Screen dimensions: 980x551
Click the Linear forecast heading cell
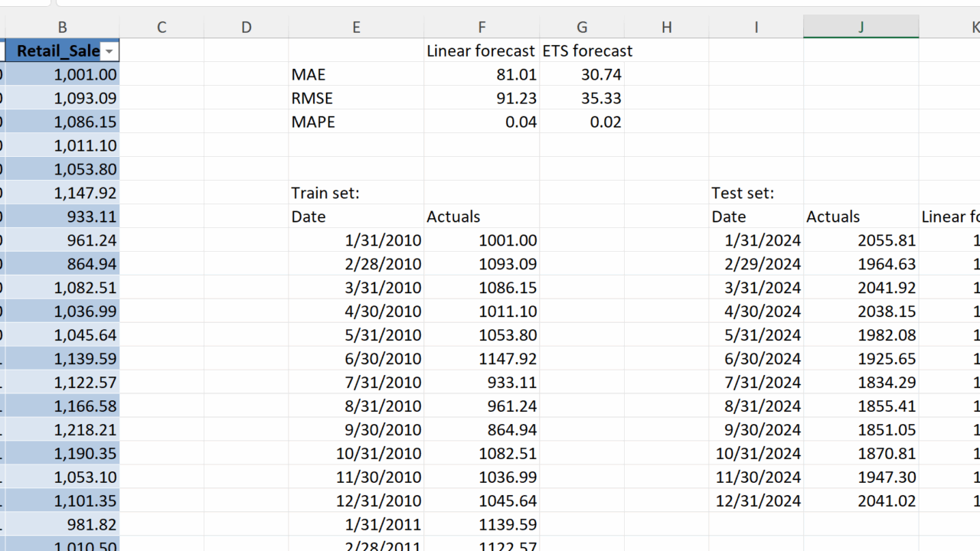(x=481, y=51)
